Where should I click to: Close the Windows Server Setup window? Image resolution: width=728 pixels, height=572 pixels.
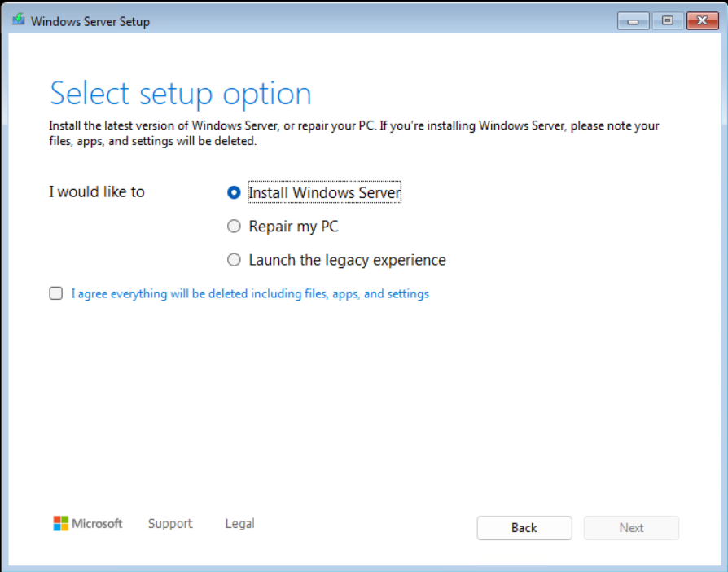pyautogui.click(x=702, y=21)
